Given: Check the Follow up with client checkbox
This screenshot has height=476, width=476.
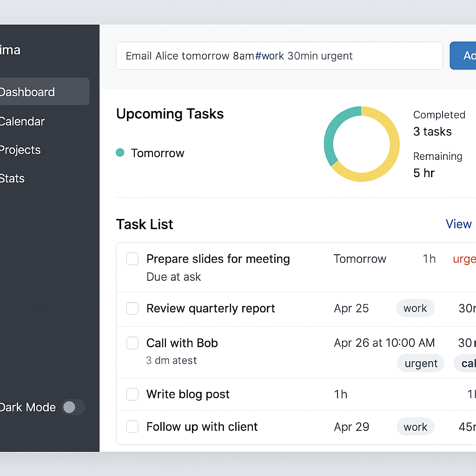Looking at the screenshot, I should 132,427.
